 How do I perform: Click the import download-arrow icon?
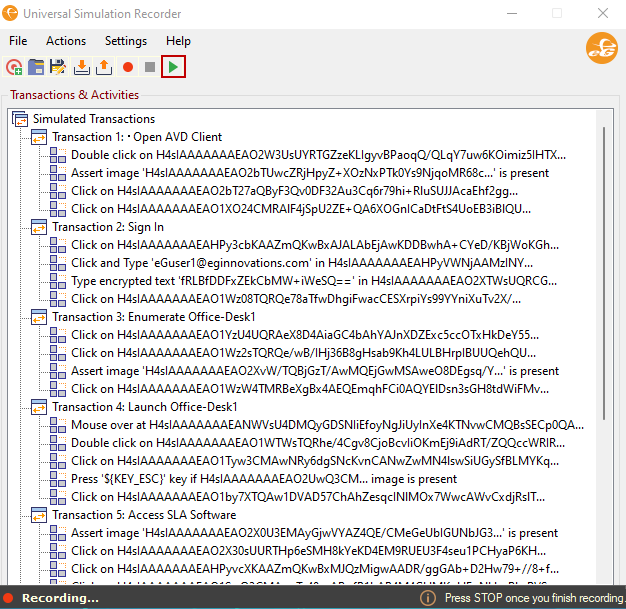[x=82, y=67]
